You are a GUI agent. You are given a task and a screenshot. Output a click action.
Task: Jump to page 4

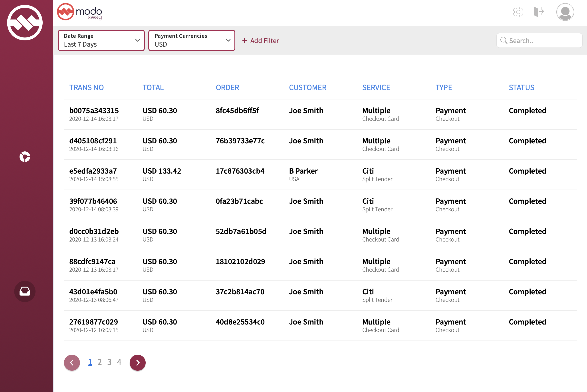pyautogui.click(x=119, y=362)
